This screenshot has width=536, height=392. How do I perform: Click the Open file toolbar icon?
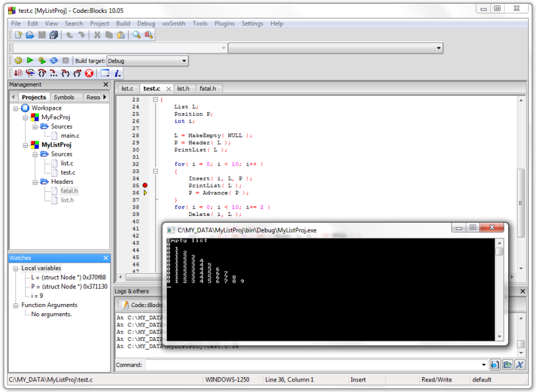[30, 35]
